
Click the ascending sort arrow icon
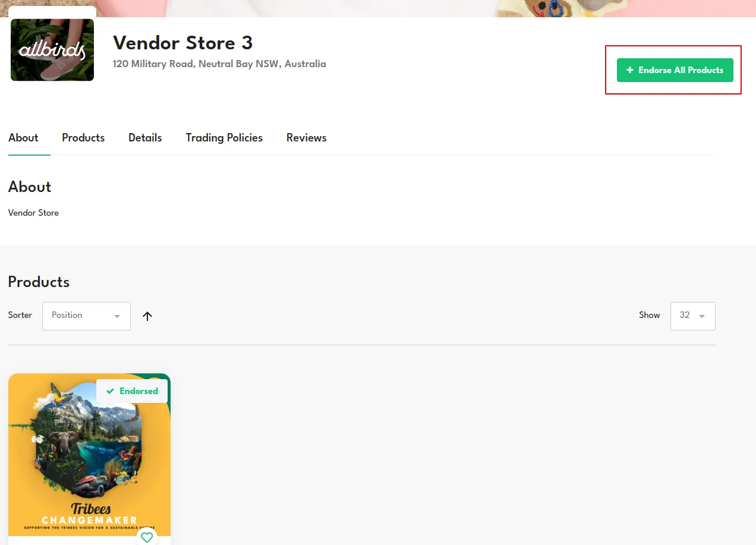147,316
